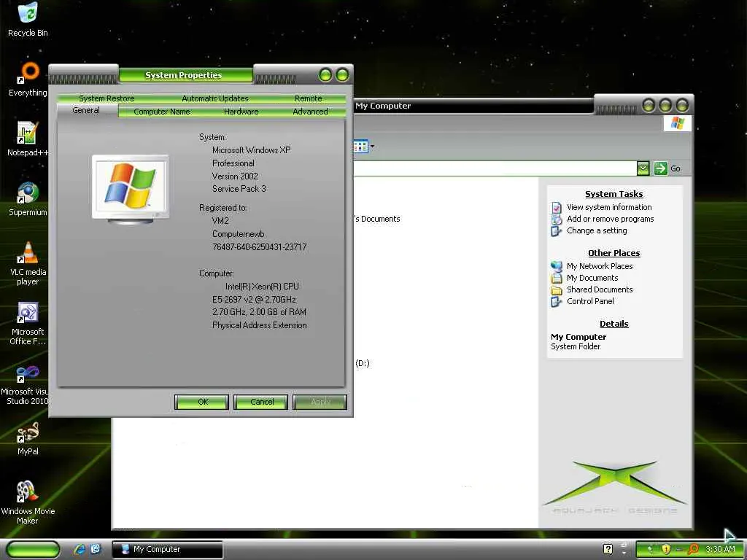Click the View system information link
Image resolution: width=747 pixels, height=560 pixels.
coord(609,207)
